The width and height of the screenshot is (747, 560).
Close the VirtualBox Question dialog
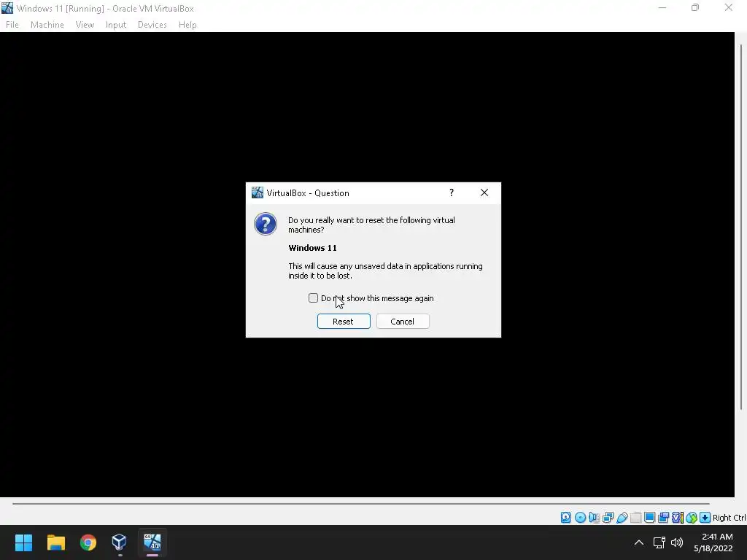(x=484, y=192)
